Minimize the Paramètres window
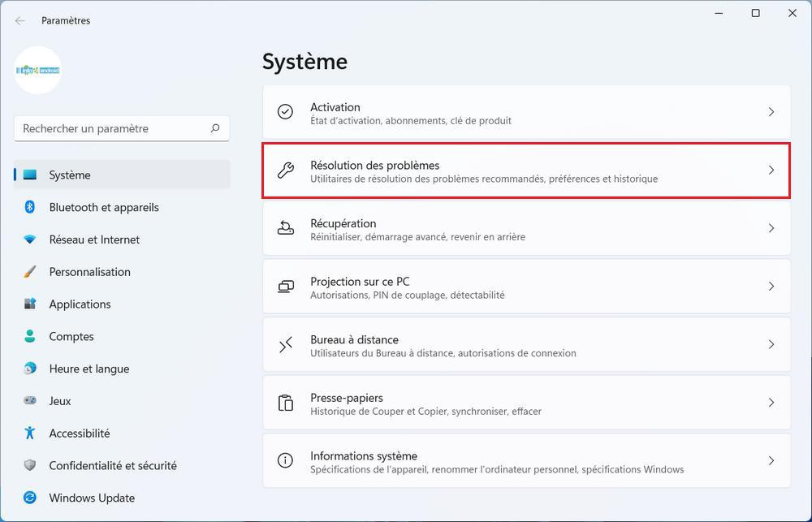 pos(719,14)
